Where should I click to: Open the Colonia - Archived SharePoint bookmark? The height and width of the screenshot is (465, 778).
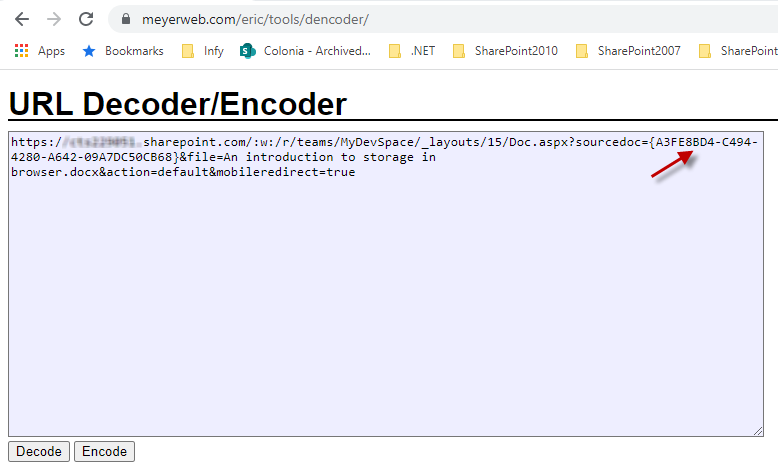tap(305, 51)
